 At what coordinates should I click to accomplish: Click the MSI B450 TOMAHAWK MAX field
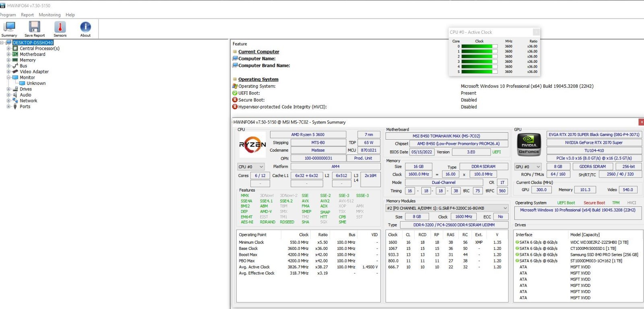[x=446, y=136]
